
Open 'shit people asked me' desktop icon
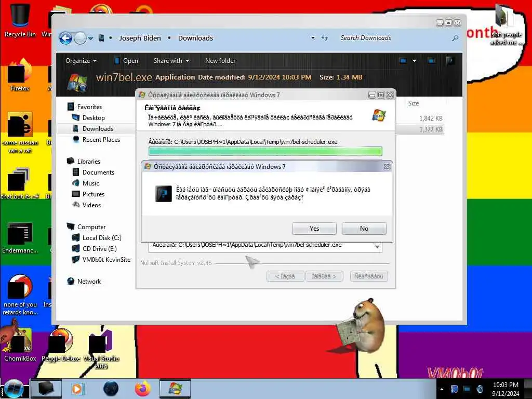point(506,25)
